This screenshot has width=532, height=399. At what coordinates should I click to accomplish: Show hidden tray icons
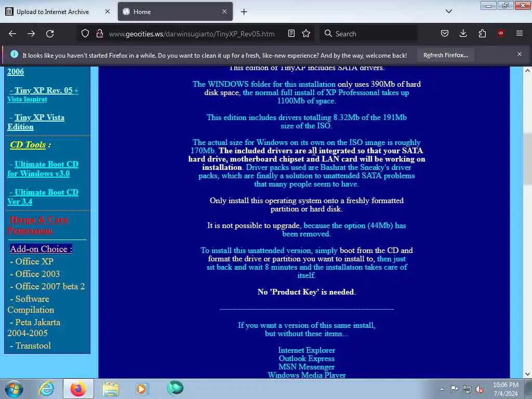pyautogui.click(x=442, y=389)
